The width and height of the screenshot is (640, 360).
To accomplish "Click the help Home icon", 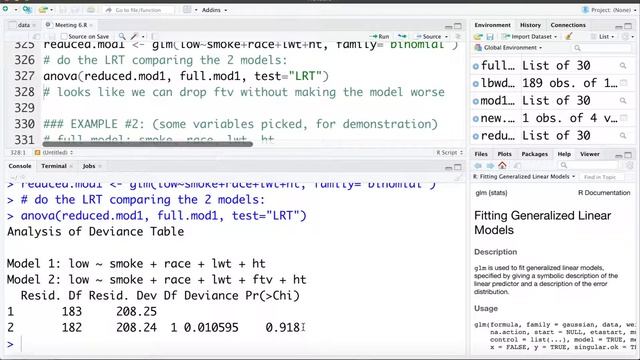I will (x=502, y=165).
